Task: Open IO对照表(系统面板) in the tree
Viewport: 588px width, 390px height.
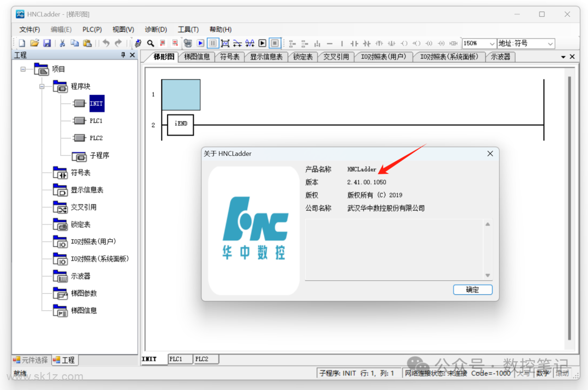Action: (x=100, y=259)
